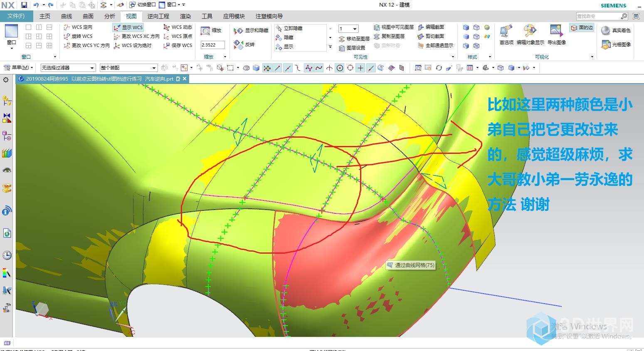The image size is (644, 351).
Task: Toggle Quadrant Point snap option
Action: [x=350, y=68]
